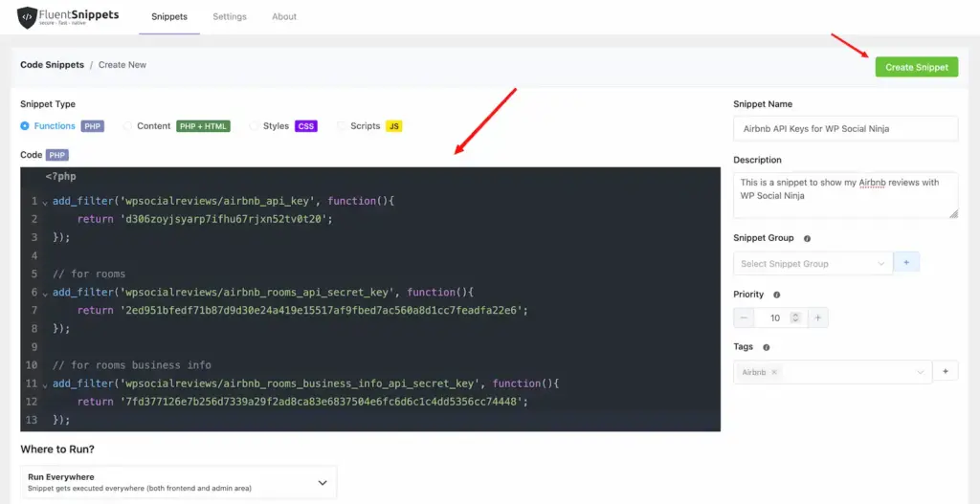Select Functions PHP snippet type
Screen dimensions: 980x504
pyautogui.click(x=24, y=126)
